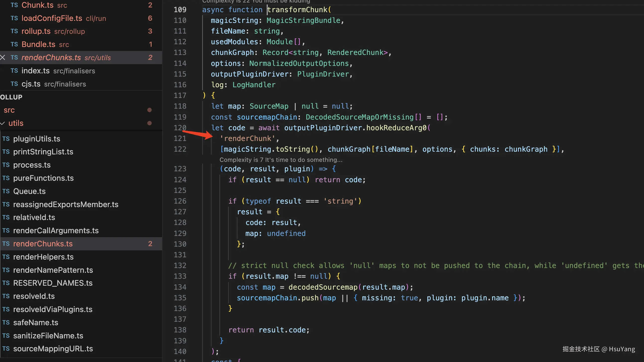Click the TS icon of rollup.ts
Viewport: 644px width, 362px height.
14,31
